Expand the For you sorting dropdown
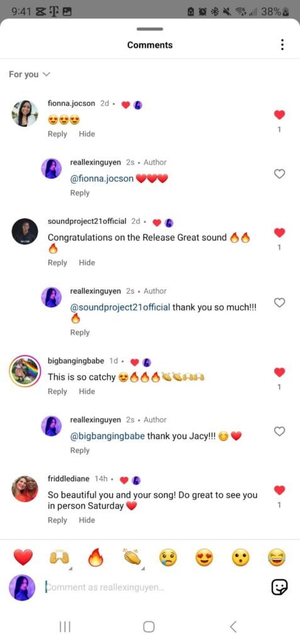The height and width of the screenshot is (644, 300). (x=29, y=74)
